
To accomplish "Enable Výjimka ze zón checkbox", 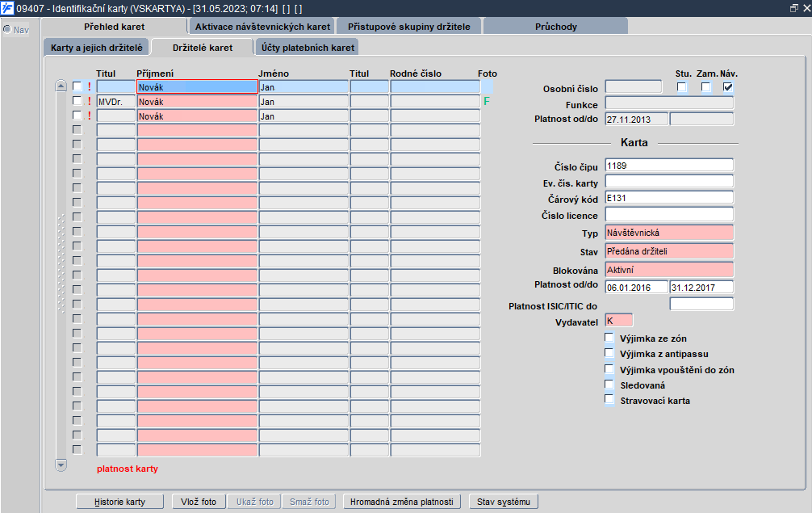I will pos(609,338).
